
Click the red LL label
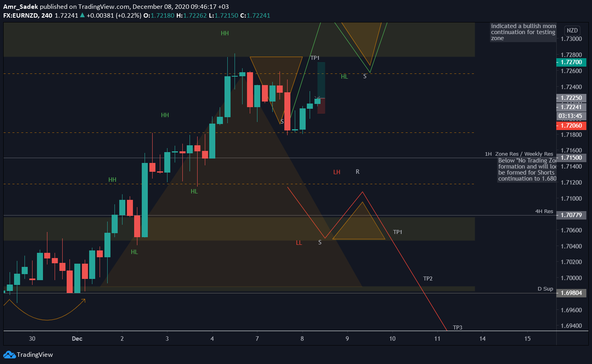(x=299, y=243)
